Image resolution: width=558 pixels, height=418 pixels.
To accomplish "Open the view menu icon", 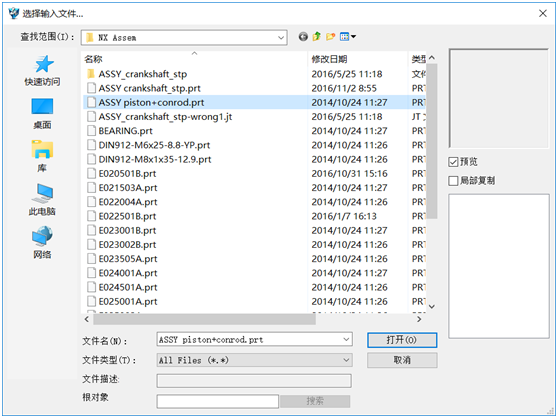I will pyautogui.click(x=348, y=37).
